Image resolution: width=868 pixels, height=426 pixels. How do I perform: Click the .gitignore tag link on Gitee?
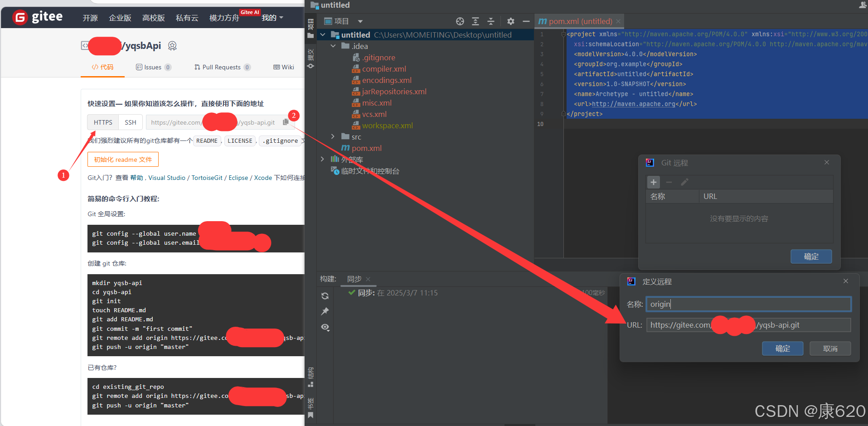pos(280,141)
